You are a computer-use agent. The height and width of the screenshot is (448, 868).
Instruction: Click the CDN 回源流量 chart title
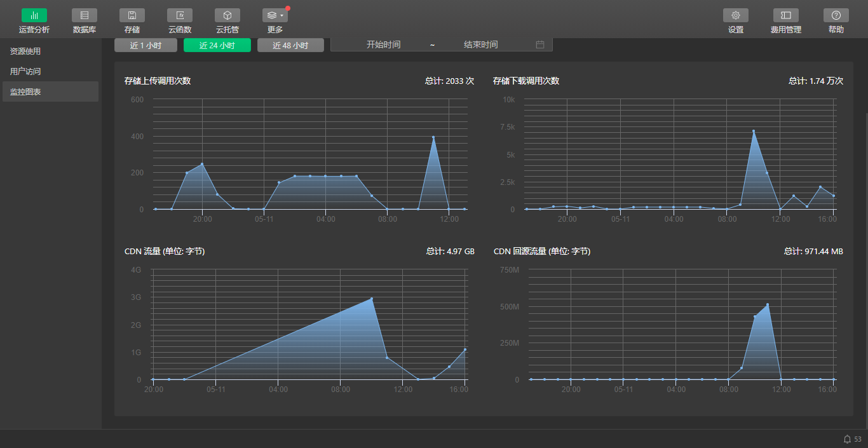[542, 252]
